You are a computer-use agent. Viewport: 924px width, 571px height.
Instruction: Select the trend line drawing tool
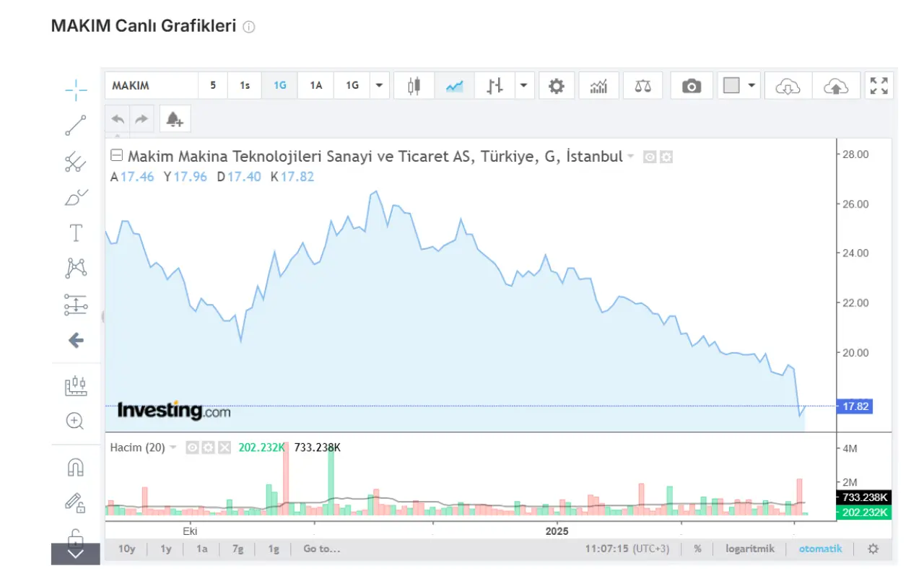coord(76,126)
